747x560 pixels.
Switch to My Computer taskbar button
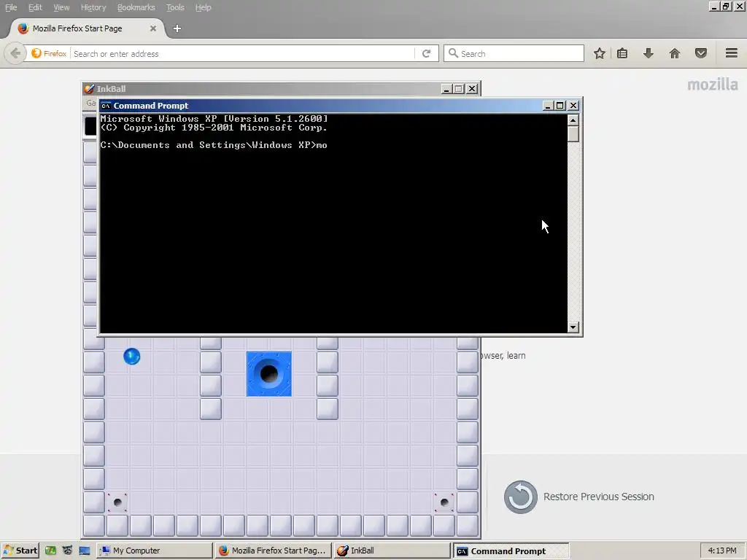(x=155, y=551)
